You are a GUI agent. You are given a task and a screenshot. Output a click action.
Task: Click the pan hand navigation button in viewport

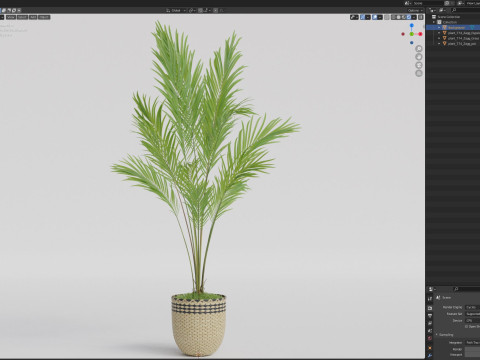pyautogui.click(x=419, y=57)
